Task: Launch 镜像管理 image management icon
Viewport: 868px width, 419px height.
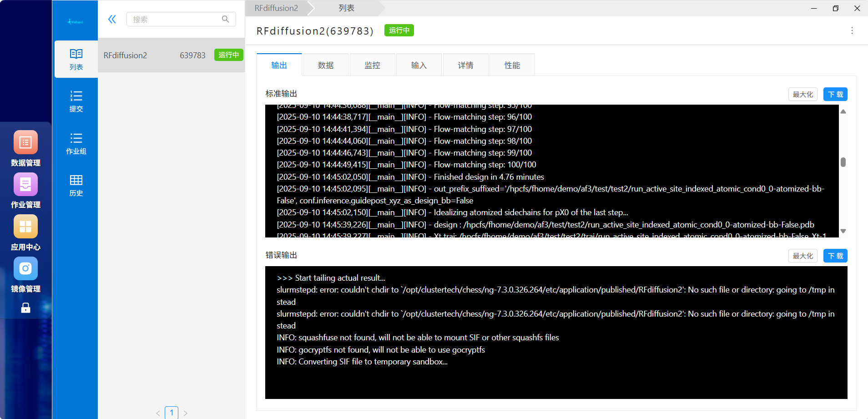Action: [25, 269]
